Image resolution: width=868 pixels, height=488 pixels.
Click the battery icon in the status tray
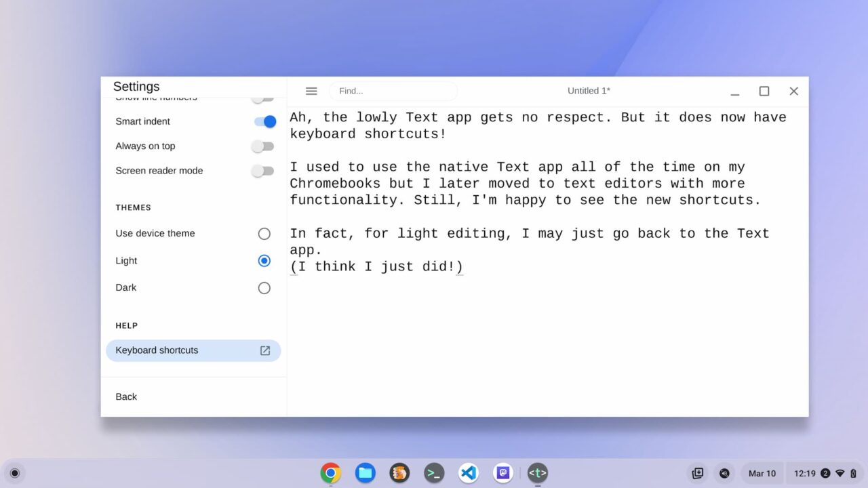tap(853, 473)
